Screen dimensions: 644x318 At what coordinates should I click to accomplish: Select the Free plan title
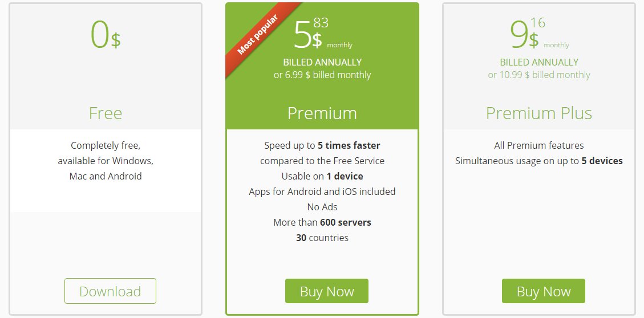[106, 113]
